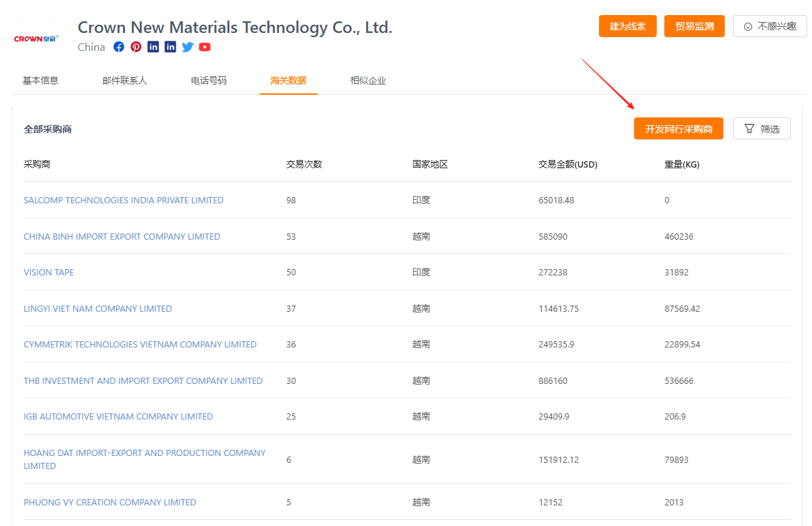Viewport: 812px width, 526px height.
Task: Click the company name title text
Action: point(235,27)
